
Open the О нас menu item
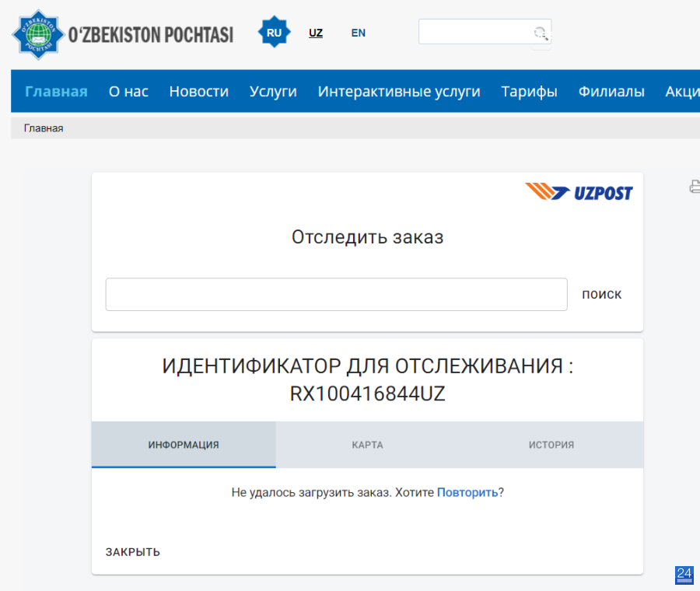click(128, 91)
